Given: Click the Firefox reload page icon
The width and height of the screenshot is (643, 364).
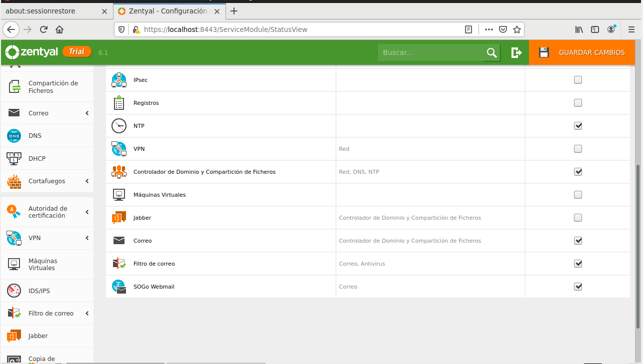Looking at the screenshot, I should (43, 29).
